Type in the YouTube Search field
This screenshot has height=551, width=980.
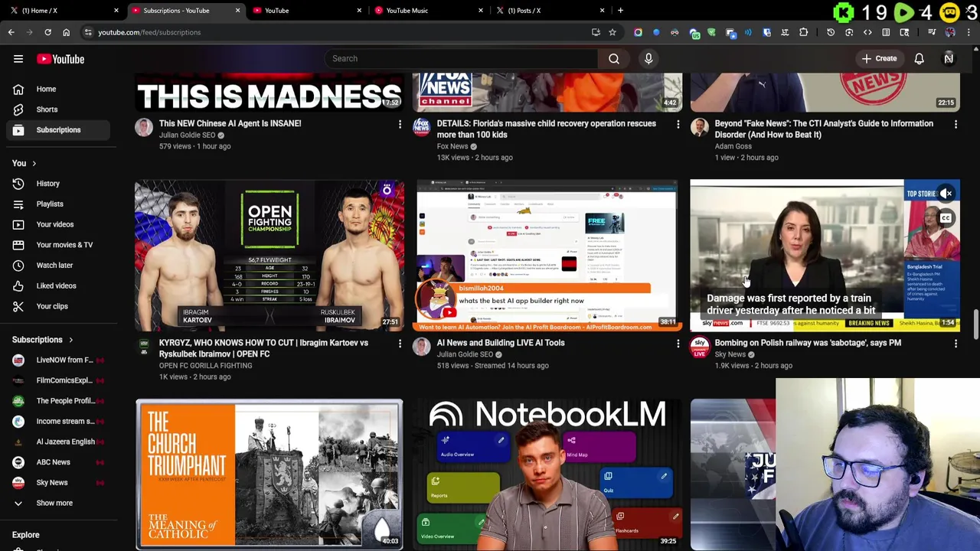[x=461, y=58]
